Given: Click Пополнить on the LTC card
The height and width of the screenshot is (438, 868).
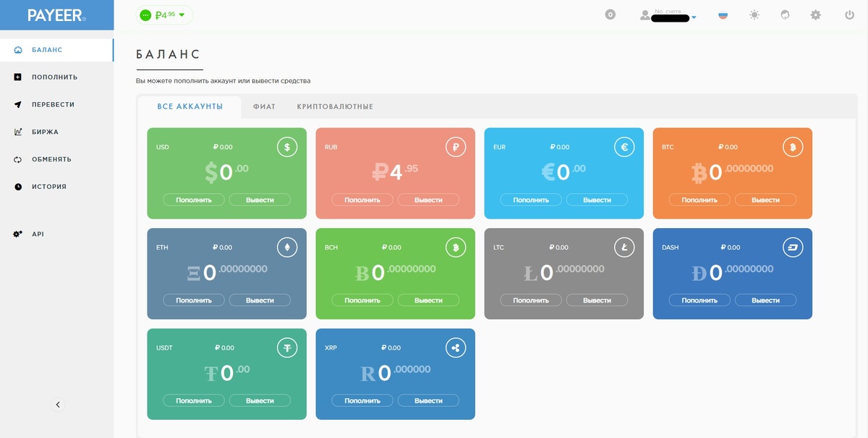Looking at the screenshot, I should pyautogui.click(x=531, y=300).
